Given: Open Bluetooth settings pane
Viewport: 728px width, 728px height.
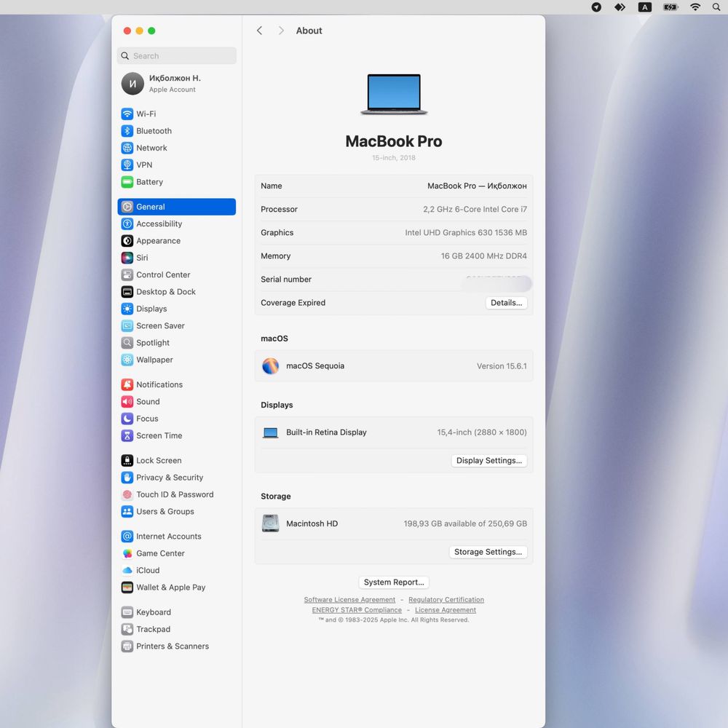Looking at the screenshot, I should [176, 131].
